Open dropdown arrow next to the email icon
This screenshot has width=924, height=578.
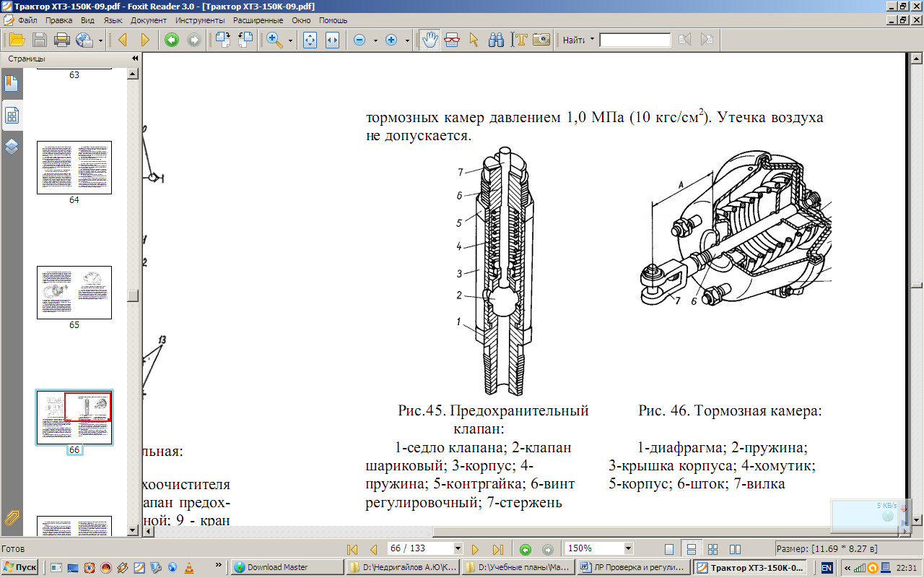point(100,40)
